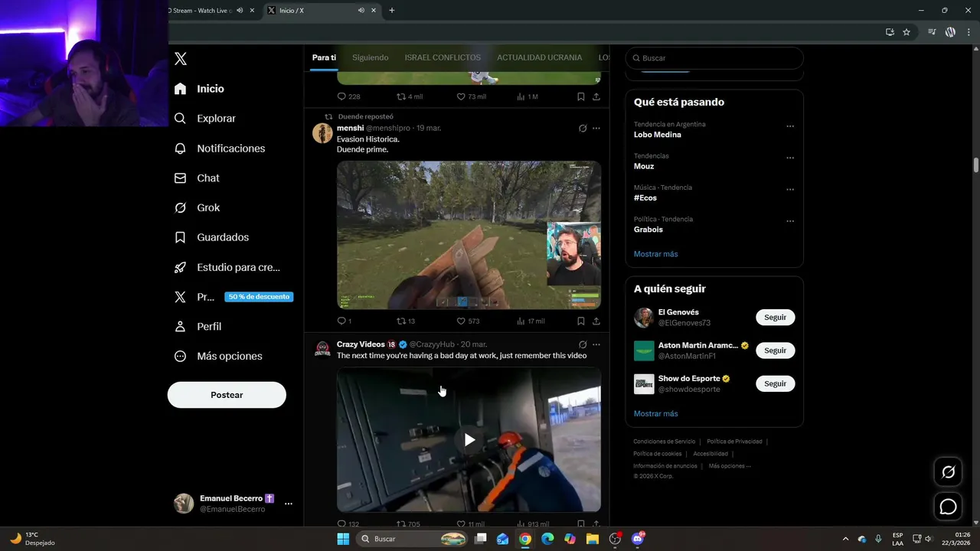Go to Inicio in the sidebar
Image resolution: width=980 pixels, height=551 pixels.
pyautogui.click(x=200, y=89)
